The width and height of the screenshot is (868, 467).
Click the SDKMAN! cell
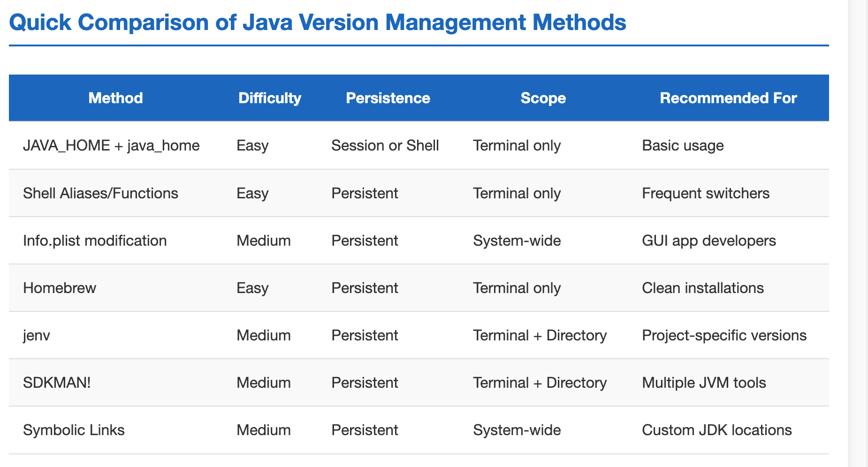pyautogui.click(x=55, y=383)
